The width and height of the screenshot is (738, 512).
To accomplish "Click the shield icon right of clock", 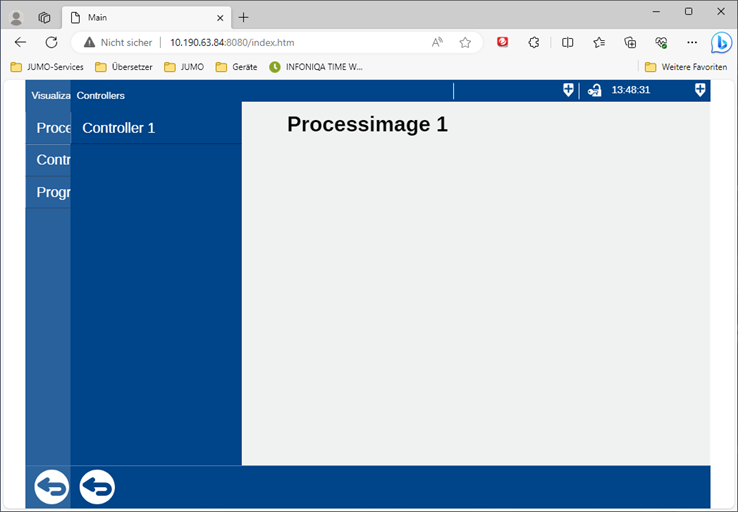I will (700, 90).
